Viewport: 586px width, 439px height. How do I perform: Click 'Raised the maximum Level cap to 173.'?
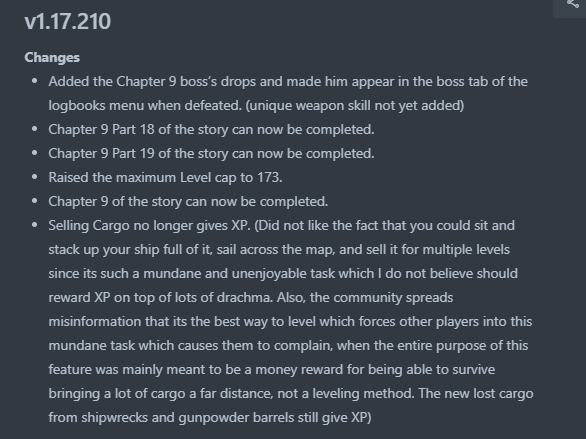coord(165,177)
